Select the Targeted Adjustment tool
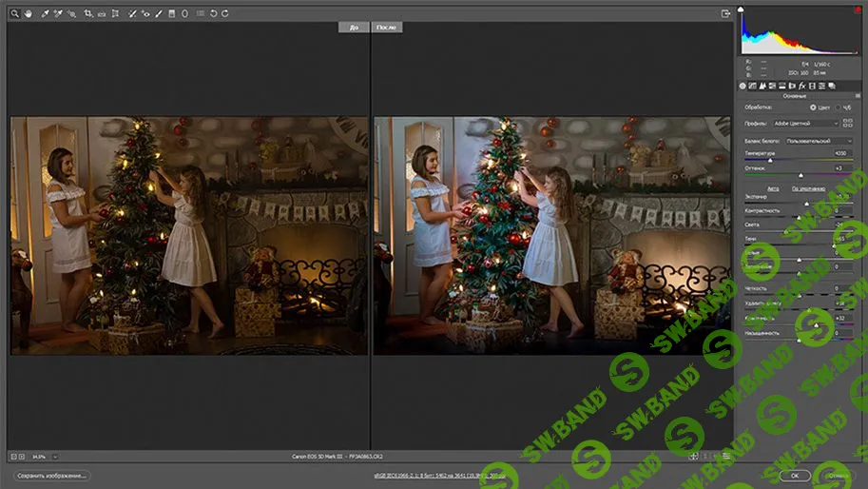 pos(71,13)
